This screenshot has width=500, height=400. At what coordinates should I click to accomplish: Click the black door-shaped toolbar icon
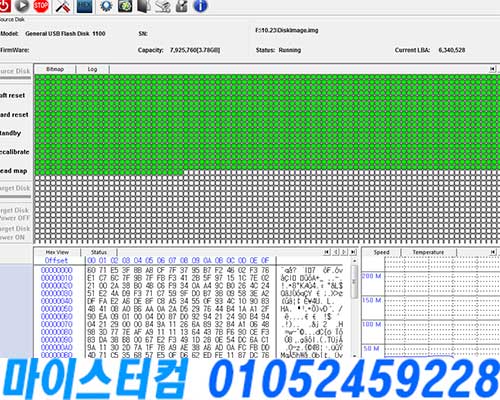[x=144, y=6]
